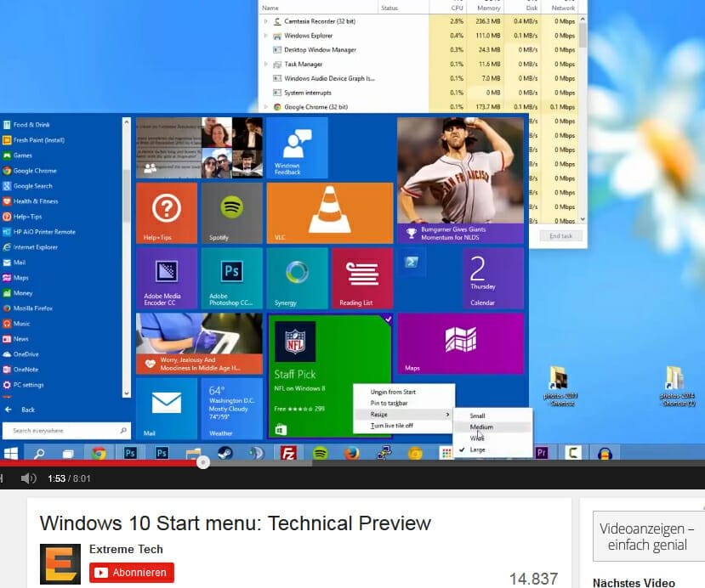The image size is (705, 588).
Task: Expand the Camtasia Recorder process row
Action: [265, 20]
